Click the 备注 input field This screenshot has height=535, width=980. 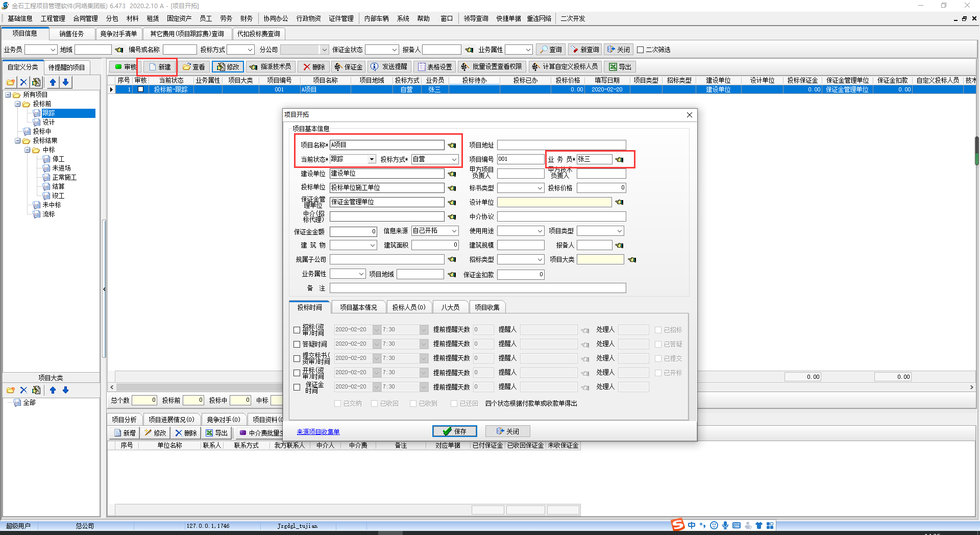477,288
